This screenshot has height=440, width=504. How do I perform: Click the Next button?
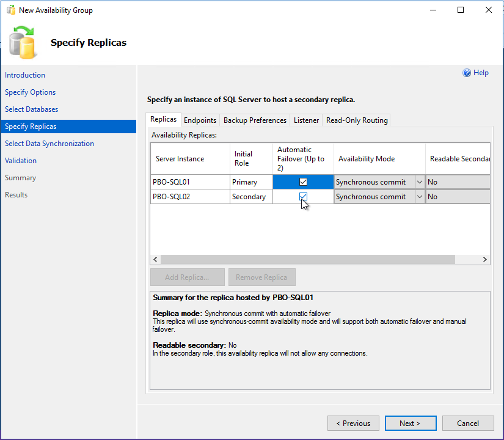(410, 423)
